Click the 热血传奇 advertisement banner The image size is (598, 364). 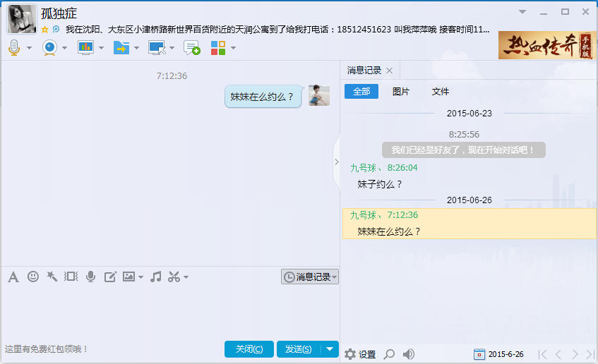tap(547, 45)
